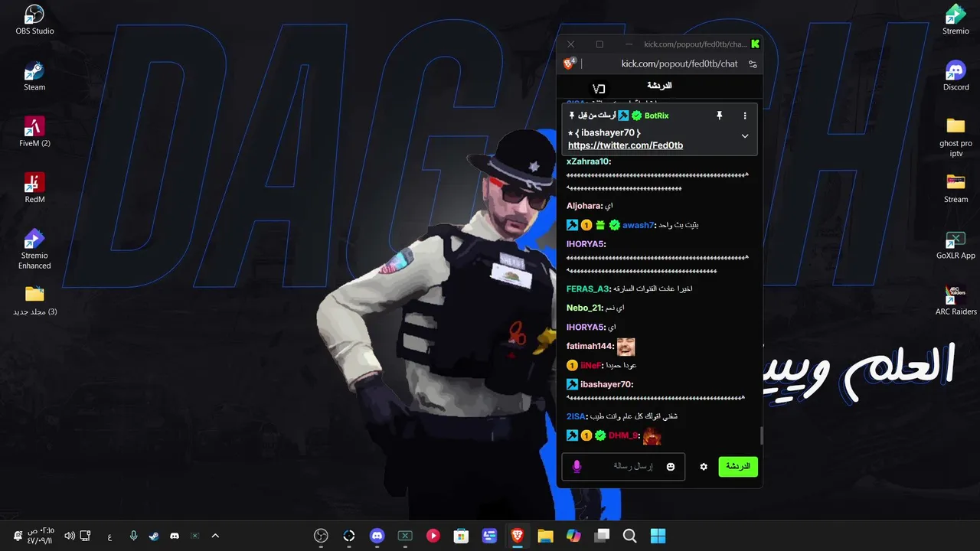Unpin the BotRix pinned message
The height and width of the screenshot is (551, 980).
719,116
